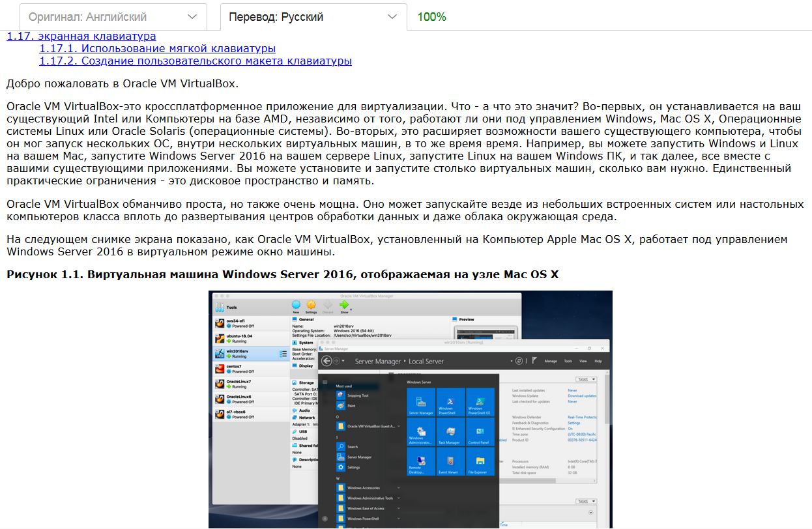Select the ubuntu-18.04 virtual machine in the list
Viewport: 812px width, 529px height.
click(251, 339)
